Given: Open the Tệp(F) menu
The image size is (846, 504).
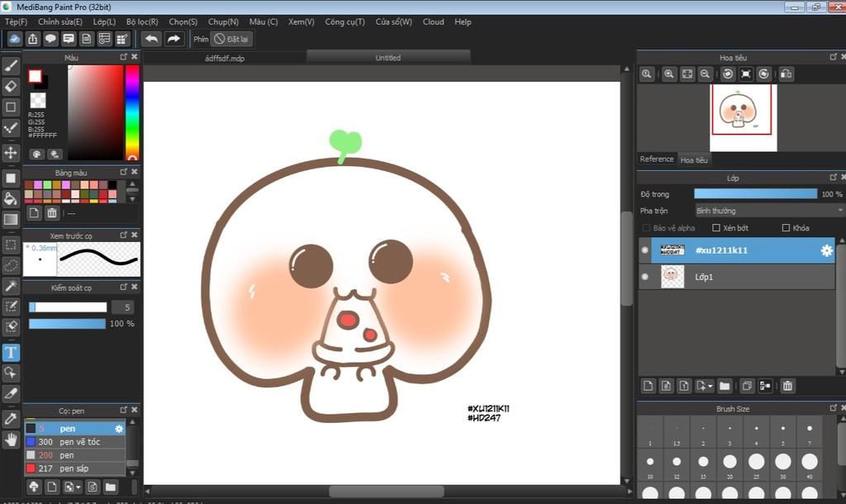Looking at the screenshot, I should coord(16,21).
